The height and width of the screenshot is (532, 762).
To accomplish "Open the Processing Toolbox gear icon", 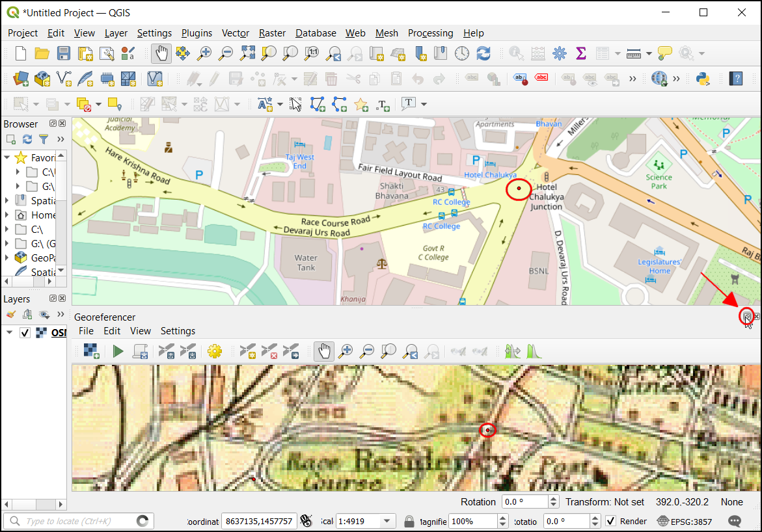I will point(560,53).
